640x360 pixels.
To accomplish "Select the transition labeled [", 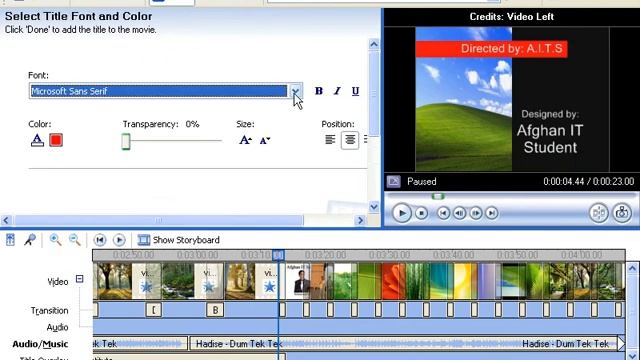I will tap(154, 310).
